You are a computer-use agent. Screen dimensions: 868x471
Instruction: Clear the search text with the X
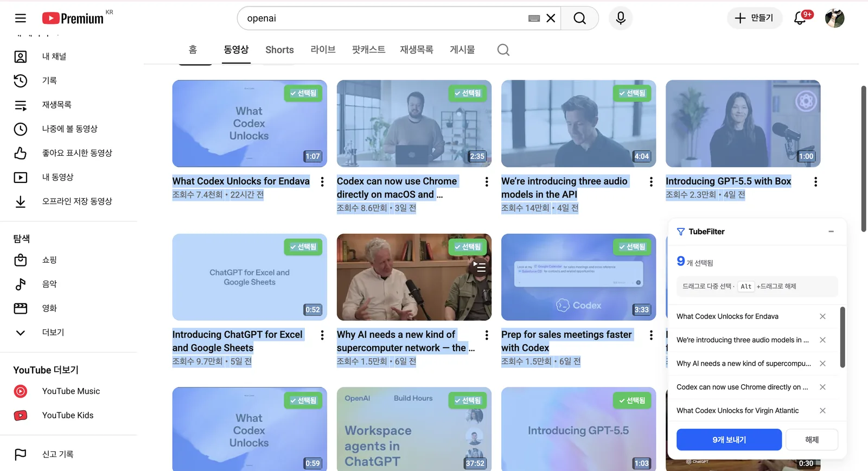click(551, 18)
